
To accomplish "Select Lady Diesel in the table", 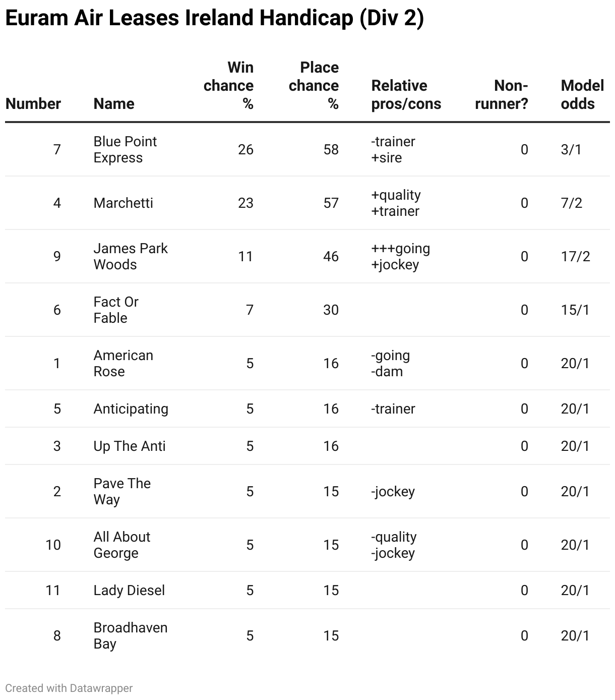I will pos(130,590).
